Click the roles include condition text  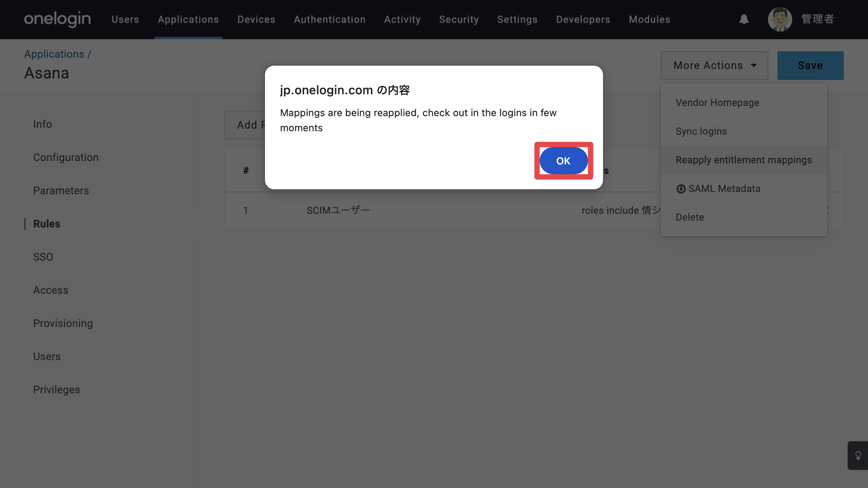pyautogui.click(x=621, y=210)
